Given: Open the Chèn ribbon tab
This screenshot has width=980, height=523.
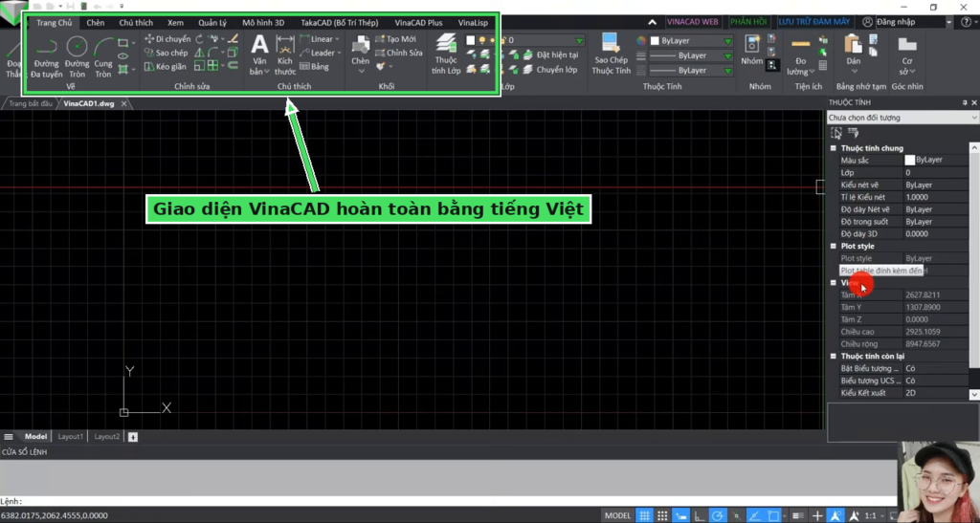Looking at the screenshot, I should tap(96, 22).
